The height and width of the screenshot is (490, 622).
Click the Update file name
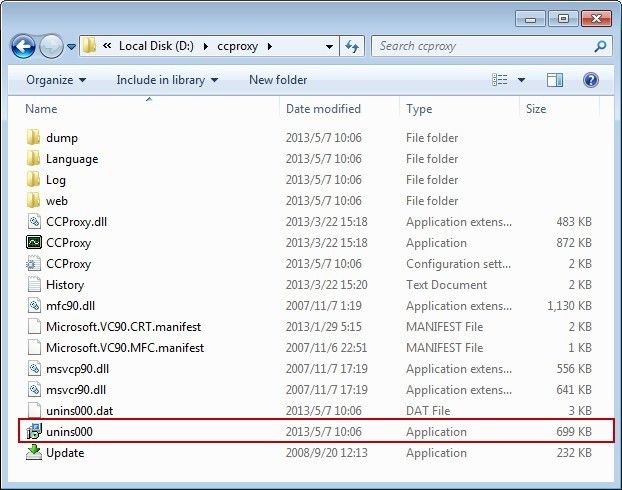[65, 453]
